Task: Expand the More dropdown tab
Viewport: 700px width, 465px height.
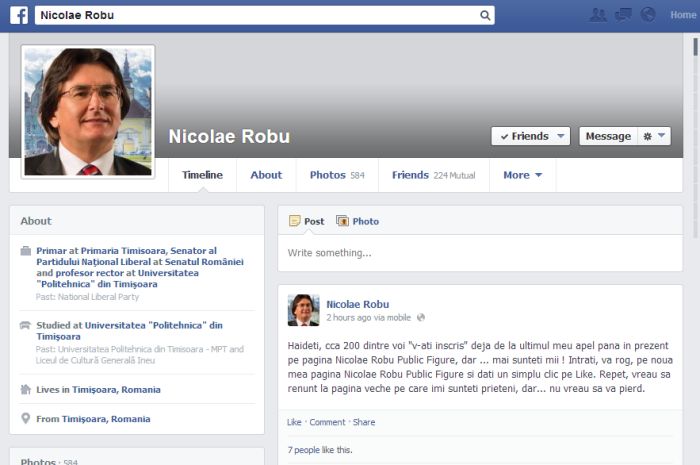Action: (x=522, y=175)
